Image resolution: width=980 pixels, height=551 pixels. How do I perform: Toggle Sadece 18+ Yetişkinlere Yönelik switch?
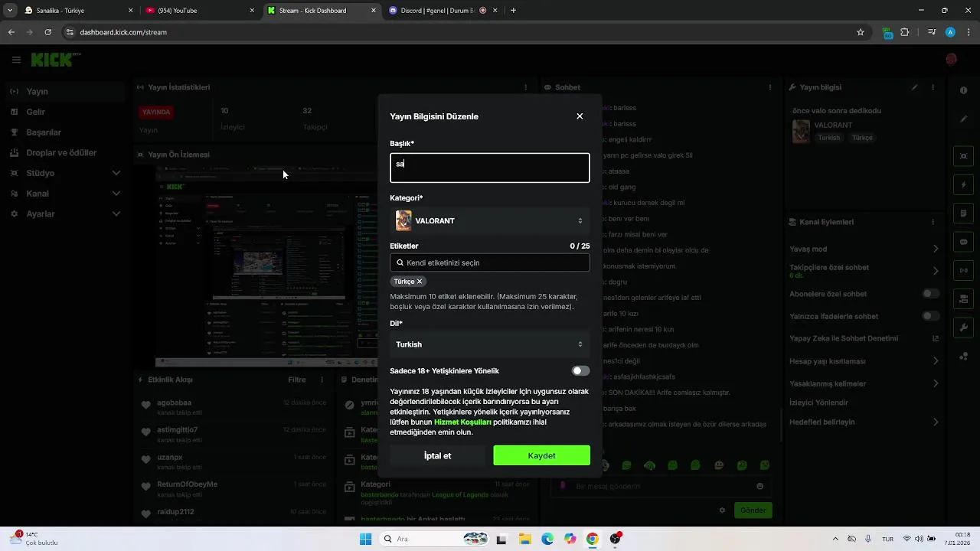(x=581, y=371)
